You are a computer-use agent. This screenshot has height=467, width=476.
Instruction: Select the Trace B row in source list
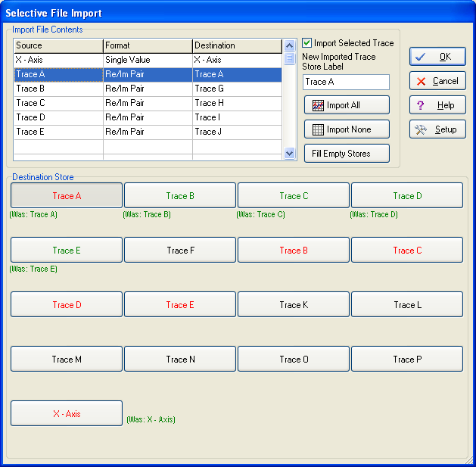click(x=58, y=89)
